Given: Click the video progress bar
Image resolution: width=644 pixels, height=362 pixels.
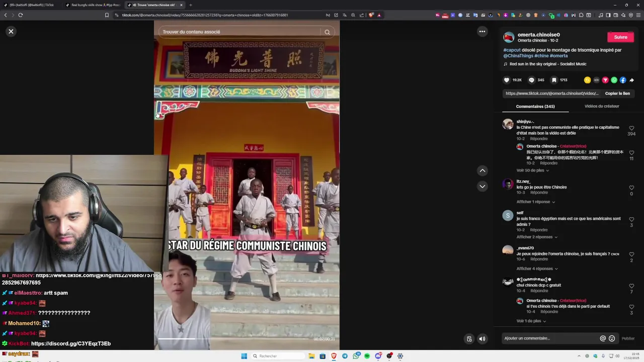Looking at the screenshot, I should point(234,338).
